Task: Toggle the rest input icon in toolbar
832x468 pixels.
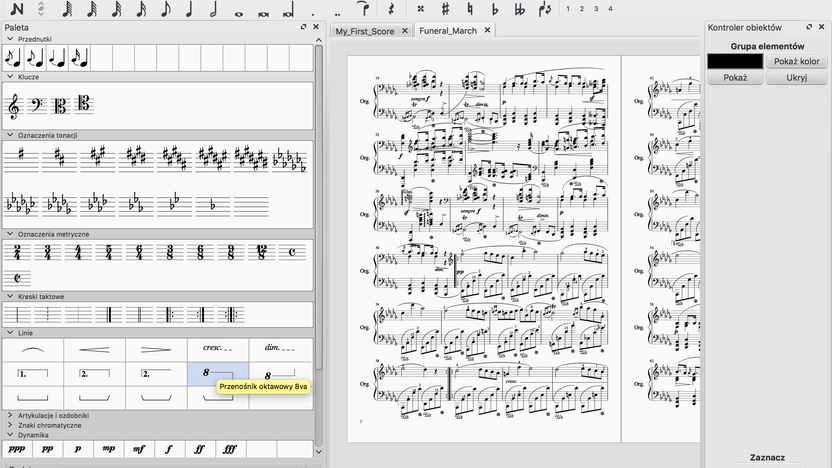Action: point(392,9)
